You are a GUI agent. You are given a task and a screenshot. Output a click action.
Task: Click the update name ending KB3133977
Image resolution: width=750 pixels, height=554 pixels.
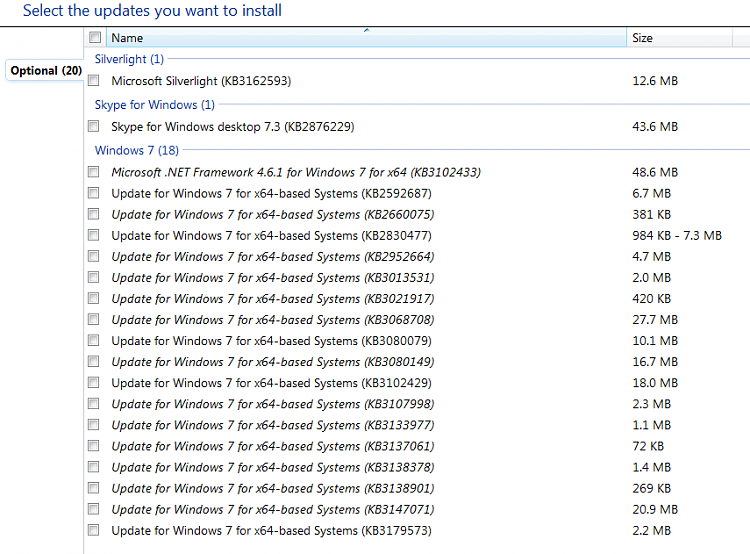(273, 425)
